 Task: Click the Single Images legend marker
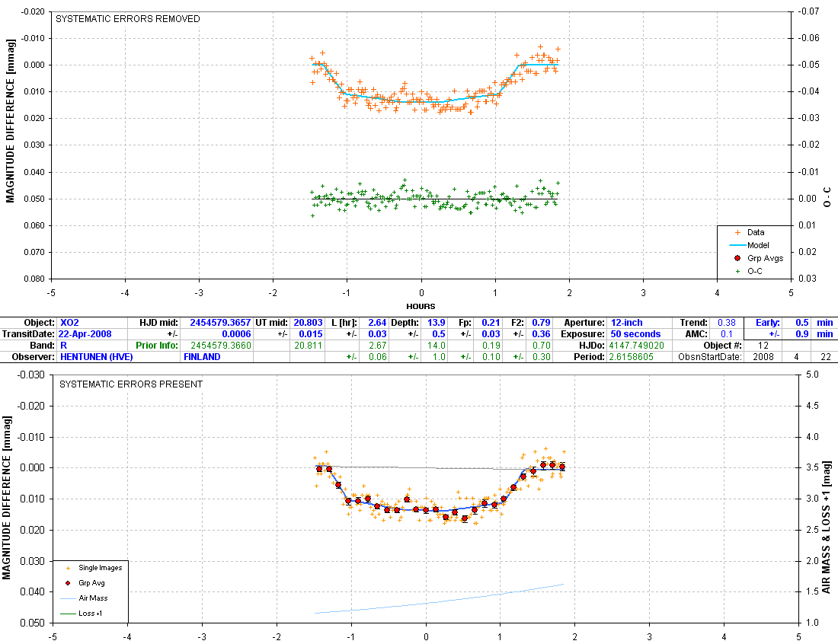[x=68, y=567]
